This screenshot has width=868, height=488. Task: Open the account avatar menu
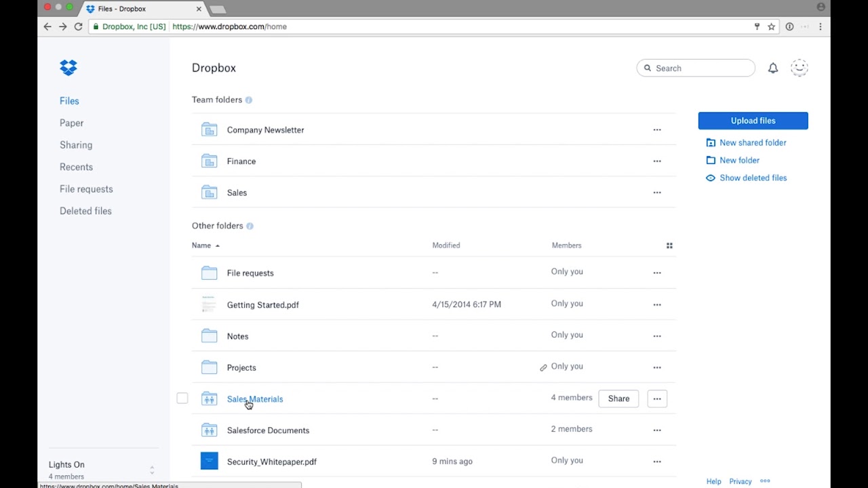point(799,68)
